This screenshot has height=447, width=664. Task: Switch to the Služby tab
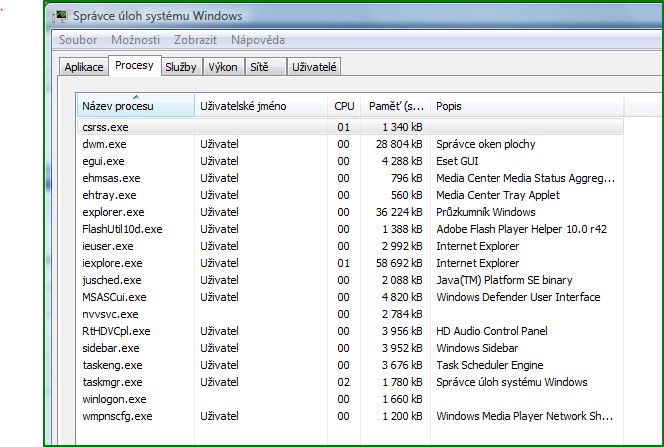coord(181,67)
